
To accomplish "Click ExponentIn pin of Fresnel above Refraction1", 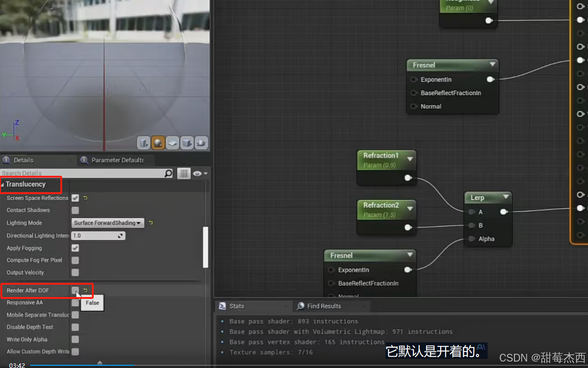I will pyautogui.click(x=414, y=80).
